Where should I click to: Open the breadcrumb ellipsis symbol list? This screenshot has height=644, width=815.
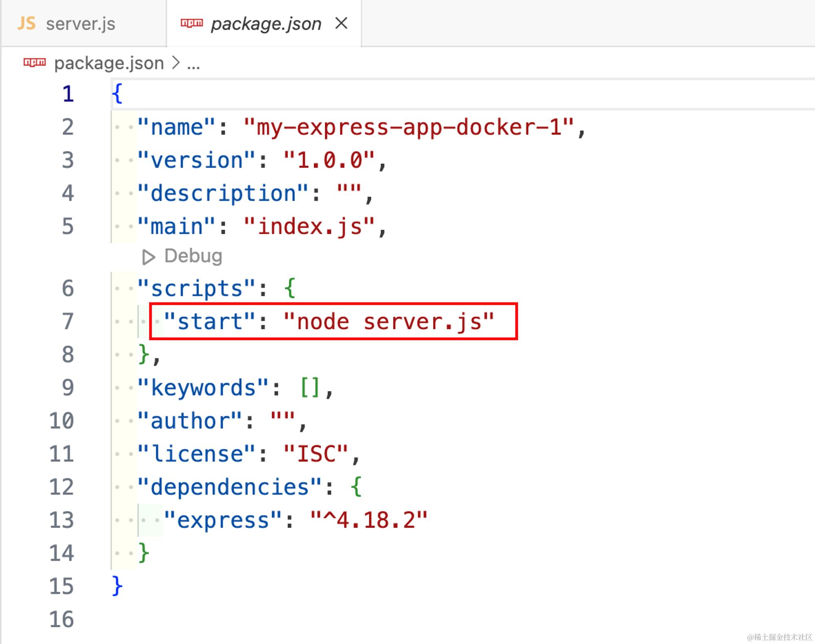tap(193, 64)
